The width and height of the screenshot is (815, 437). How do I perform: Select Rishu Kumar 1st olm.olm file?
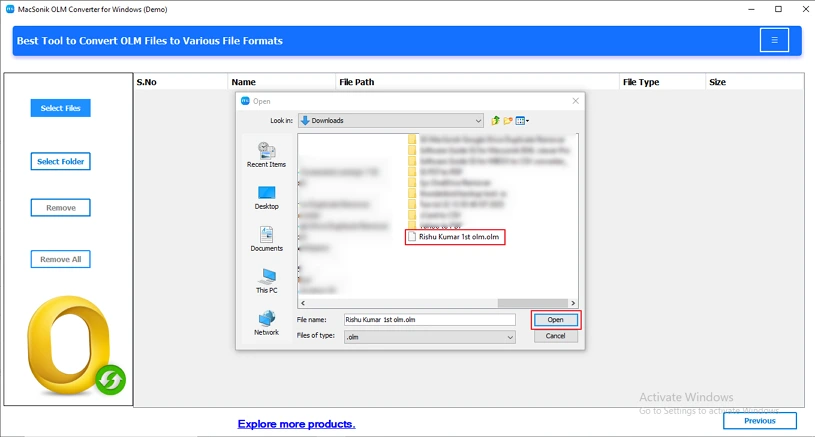(x=455, y=237)
